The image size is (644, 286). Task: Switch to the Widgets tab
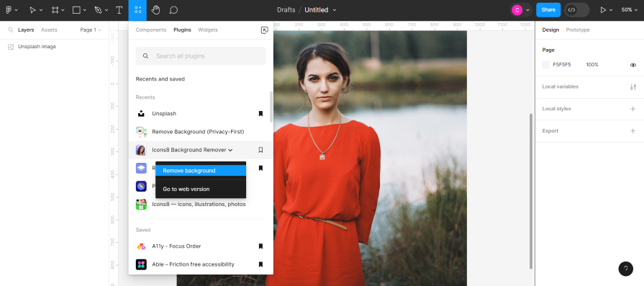point(208,30)
